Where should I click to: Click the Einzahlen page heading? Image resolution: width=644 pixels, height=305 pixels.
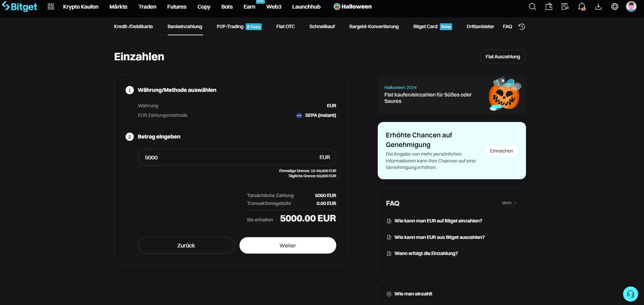point(139,57)
